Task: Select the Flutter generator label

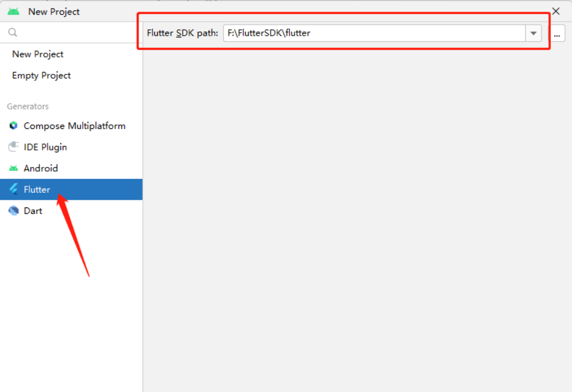Action: click(37, 189)
